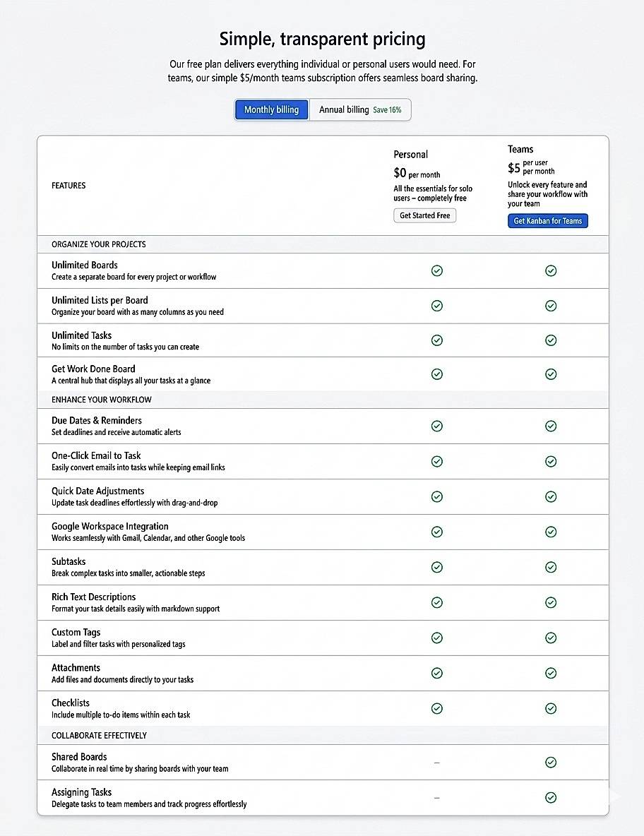Switch to Annual billing option
This screenshot has width=644, height=836.
[x=360, y=110]
